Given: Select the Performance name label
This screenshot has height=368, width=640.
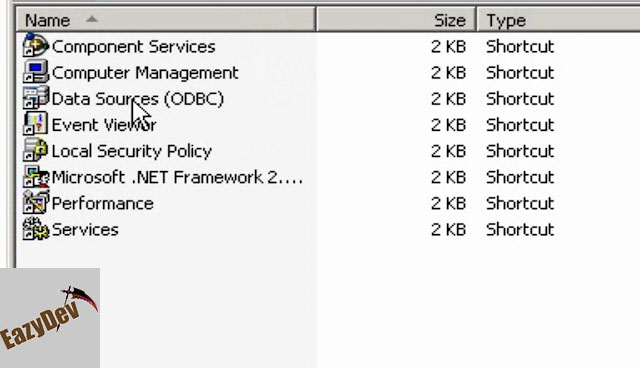Looking at the screenshot, I should pos(102,203).
